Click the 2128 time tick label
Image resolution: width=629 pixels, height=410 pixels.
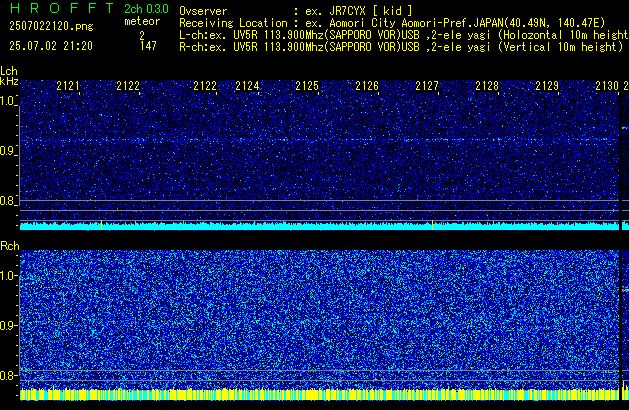click(x=487, y=86)
